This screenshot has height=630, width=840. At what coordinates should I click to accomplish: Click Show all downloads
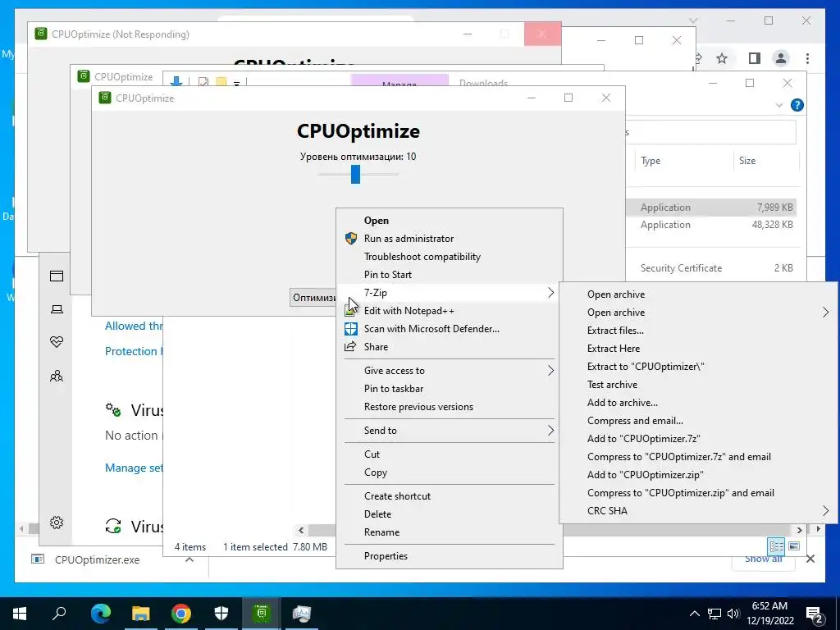764,559
